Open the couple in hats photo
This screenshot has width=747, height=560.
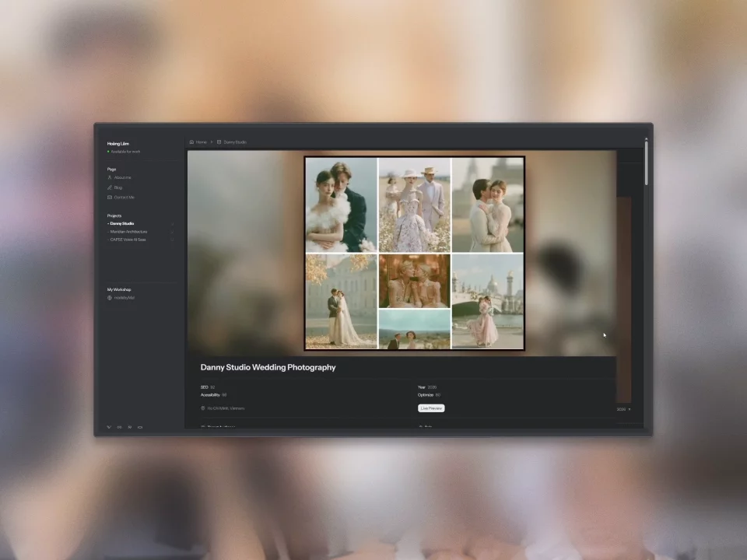click(415, 205)
